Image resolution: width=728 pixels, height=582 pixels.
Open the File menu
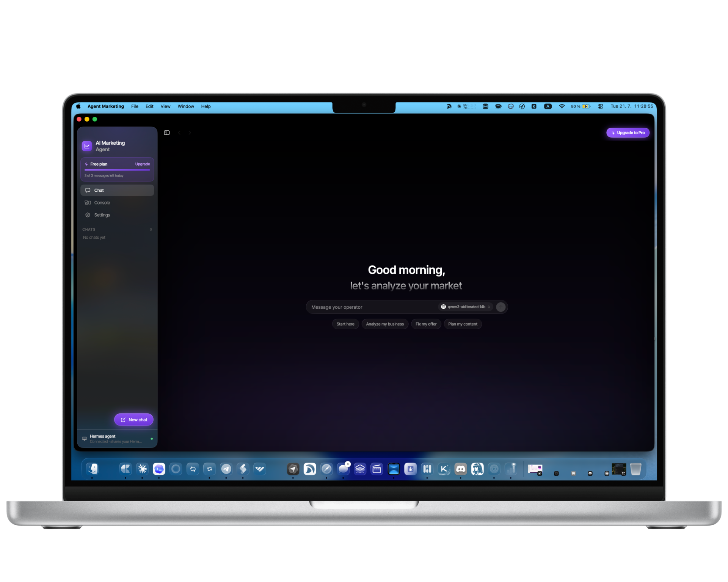coord(135,106)
